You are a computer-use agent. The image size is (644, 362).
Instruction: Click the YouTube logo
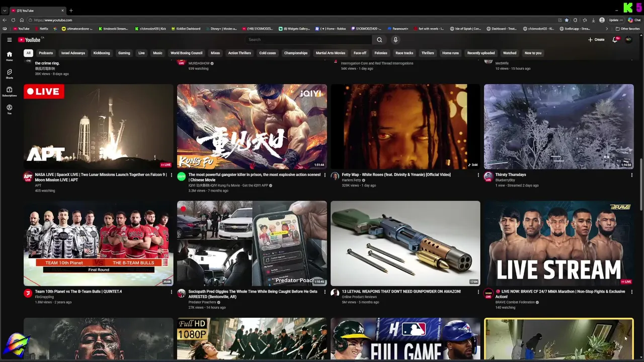point(30,40)
